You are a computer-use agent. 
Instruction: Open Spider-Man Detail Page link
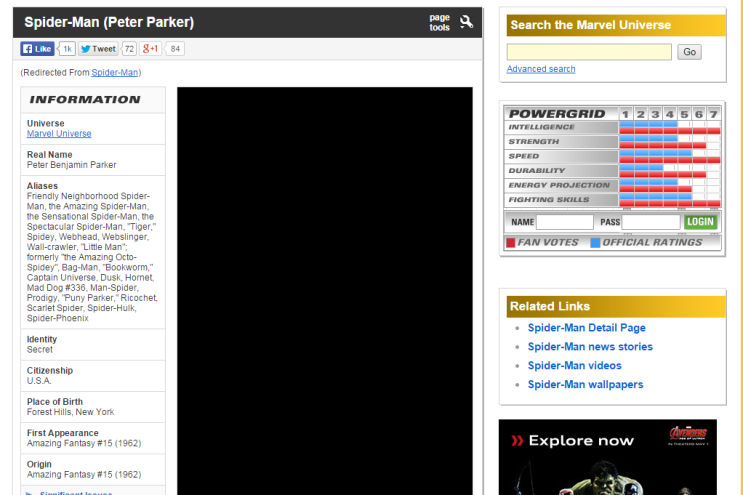coord(587,328)
